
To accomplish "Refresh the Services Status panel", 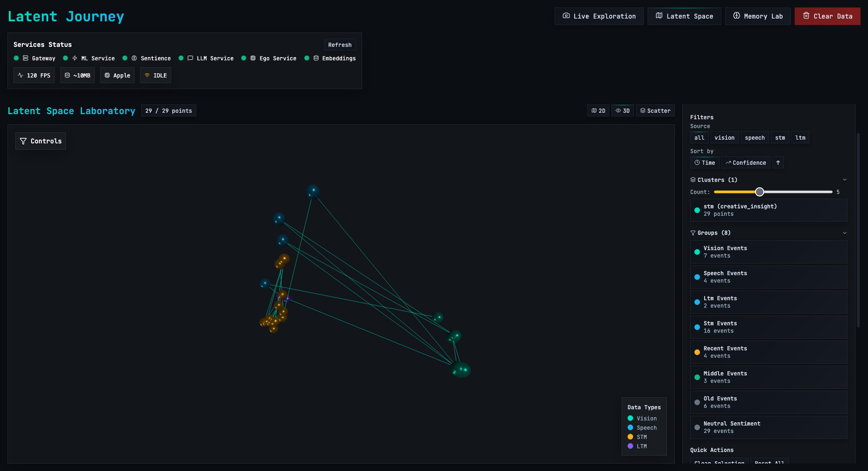I will pos(340,45).
